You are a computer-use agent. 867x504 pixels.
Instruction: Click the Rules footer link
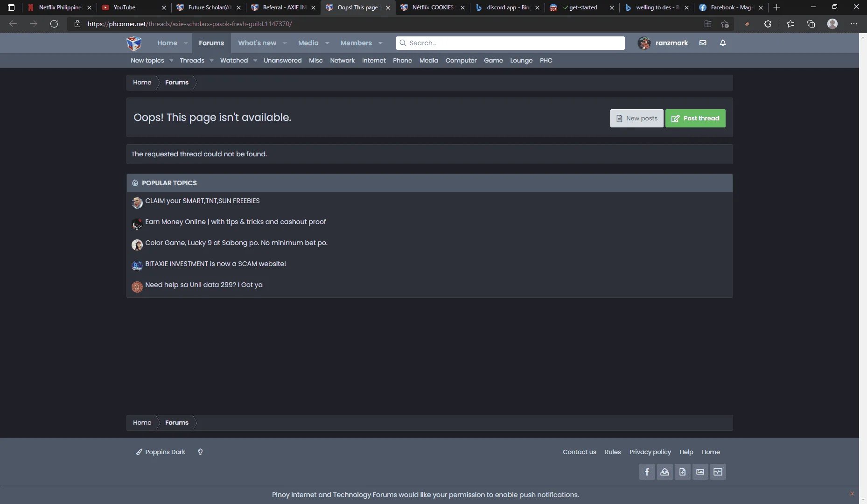tap(613, 452)
